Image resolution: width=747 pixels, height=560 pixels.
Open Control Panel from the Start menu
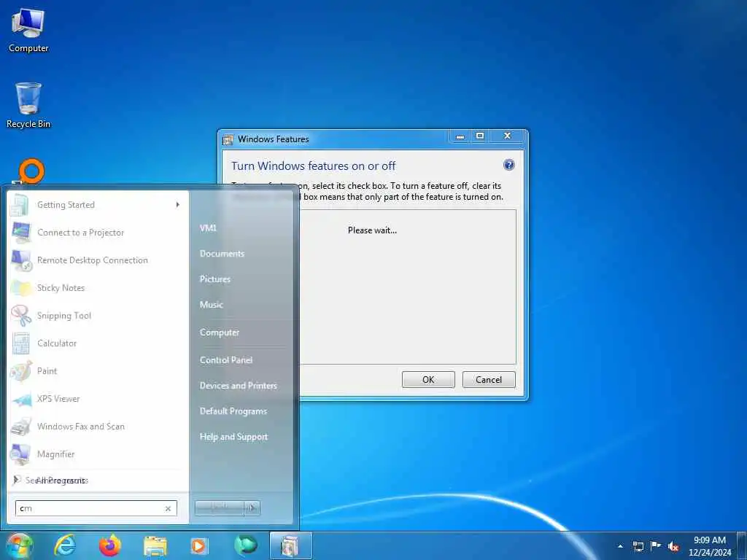(226, 360)
